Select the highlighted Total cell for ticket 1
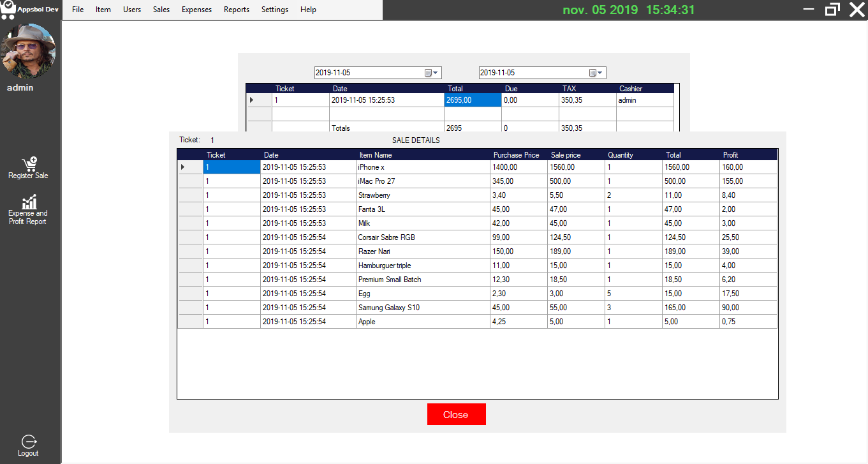Screen dimensions: 868x464 click(472, 100)
